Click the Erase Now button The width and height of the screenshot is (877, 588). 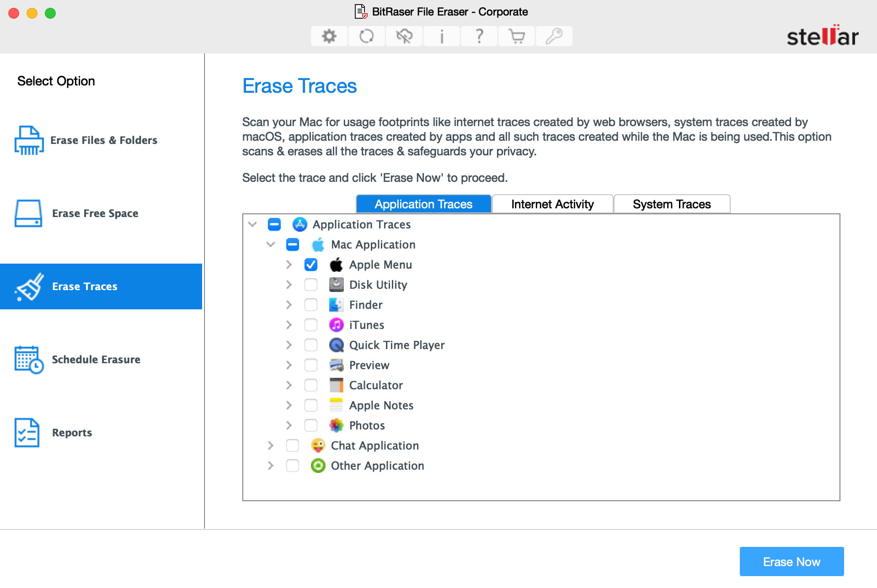click(791, 562)
